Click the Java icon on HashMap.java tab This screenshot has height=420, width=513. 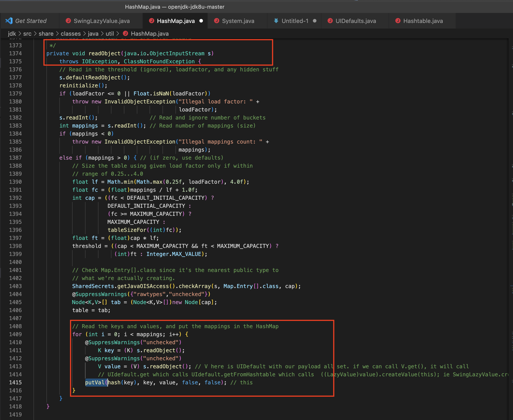tap(152, 21)
